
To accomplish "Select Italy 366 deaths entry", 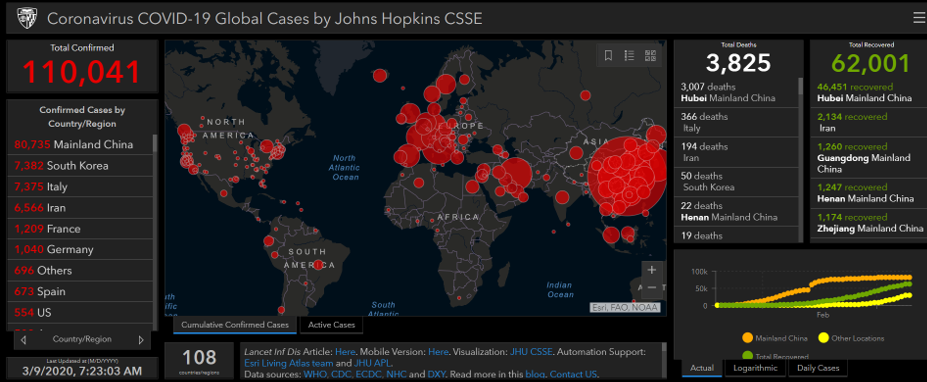I will click(736, 122).
